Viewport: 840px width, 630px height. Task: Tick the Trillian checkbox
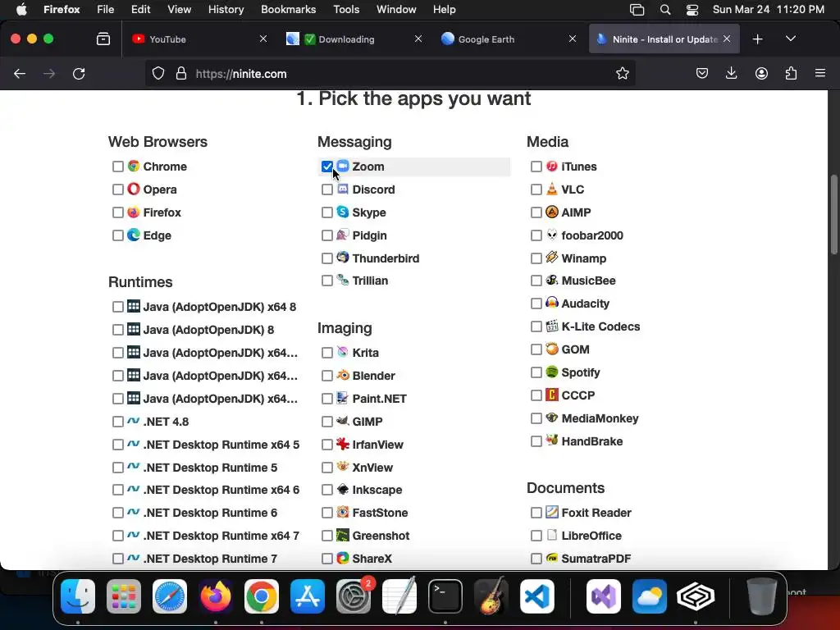pos(326,281)
